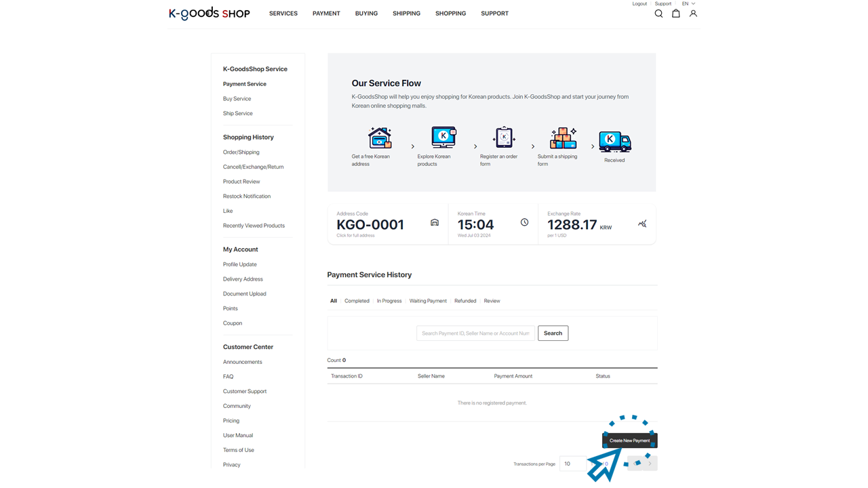
Task: Open Payment Service in sidebar
Action: pos(245,84)
